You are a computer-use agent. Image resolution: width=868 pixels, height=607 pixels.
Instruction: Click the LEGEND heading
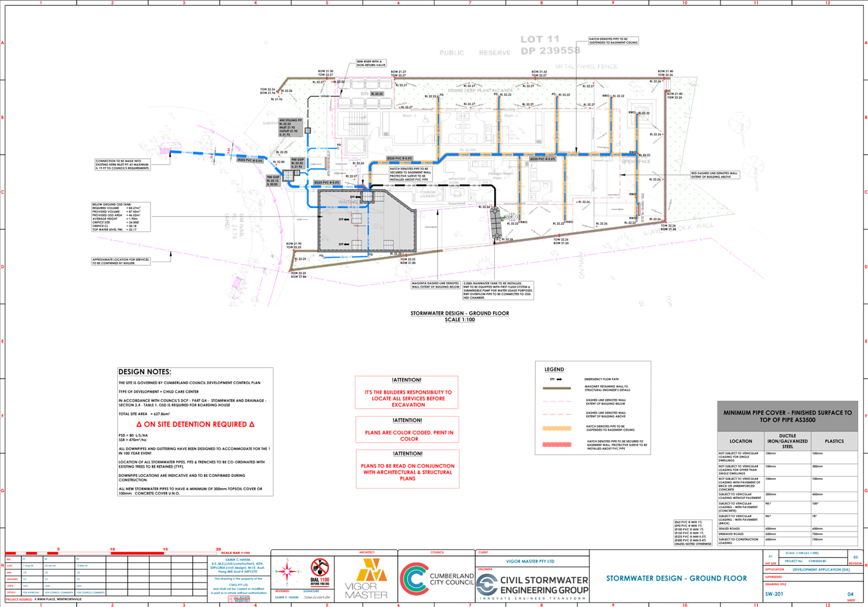point(554,369)
